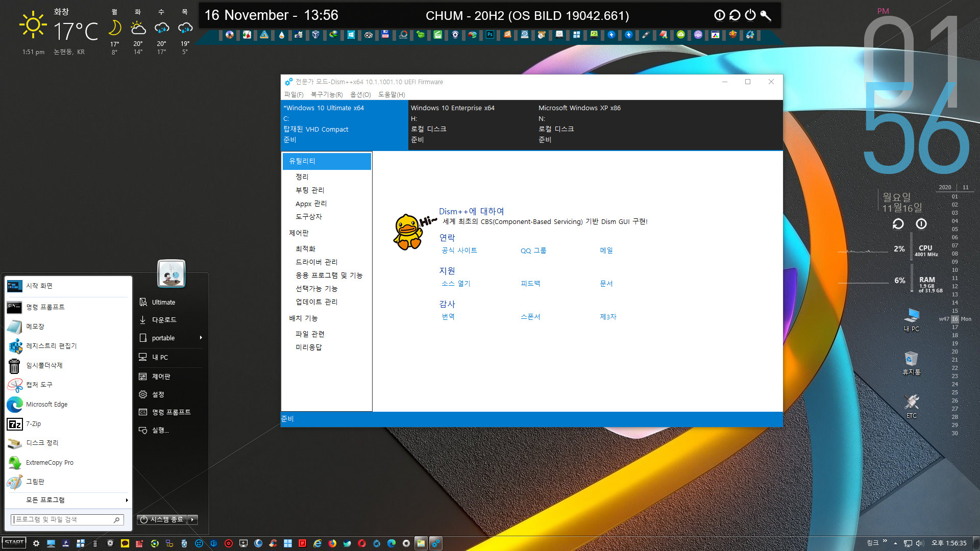980x551 pixels.
Task: Open the ETC tools desktop icon
Action: [912, 407]
